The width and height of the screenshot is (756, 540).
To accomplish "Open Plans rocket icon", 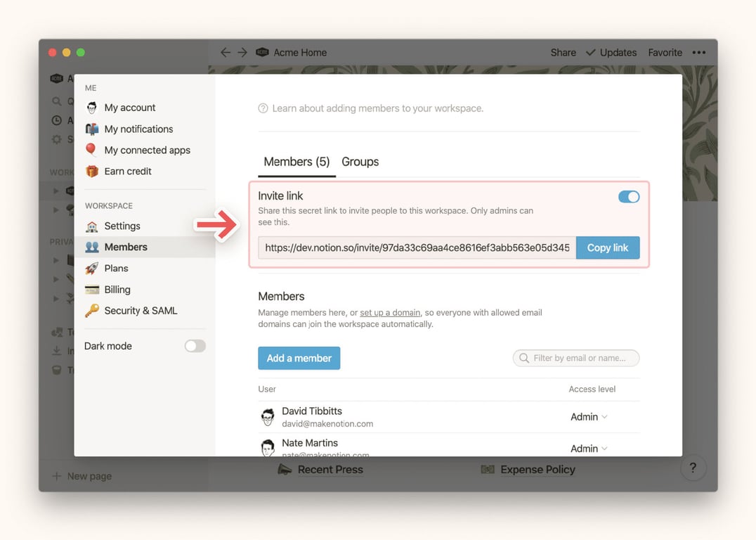I will pos(91,269).
